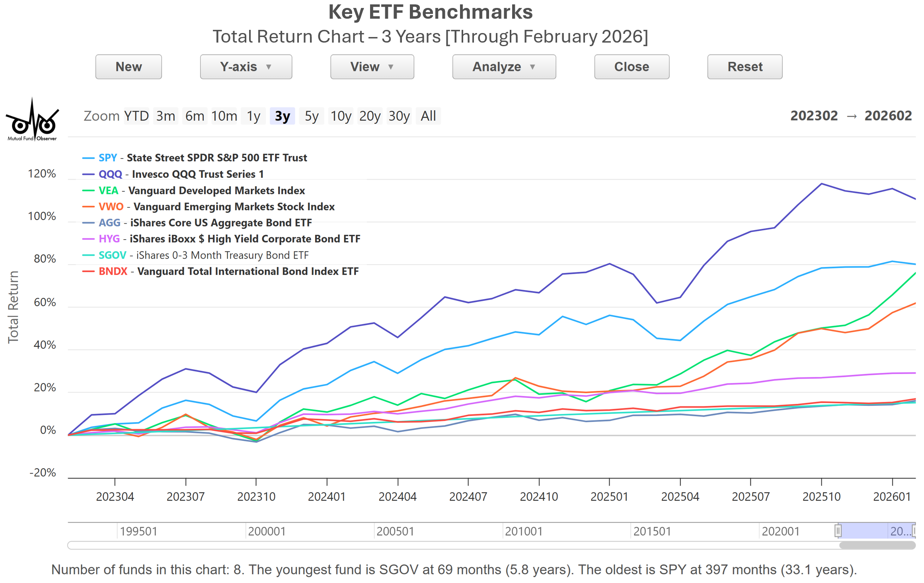
Task: Select the 5y zoom range
Action: point(312,116)
